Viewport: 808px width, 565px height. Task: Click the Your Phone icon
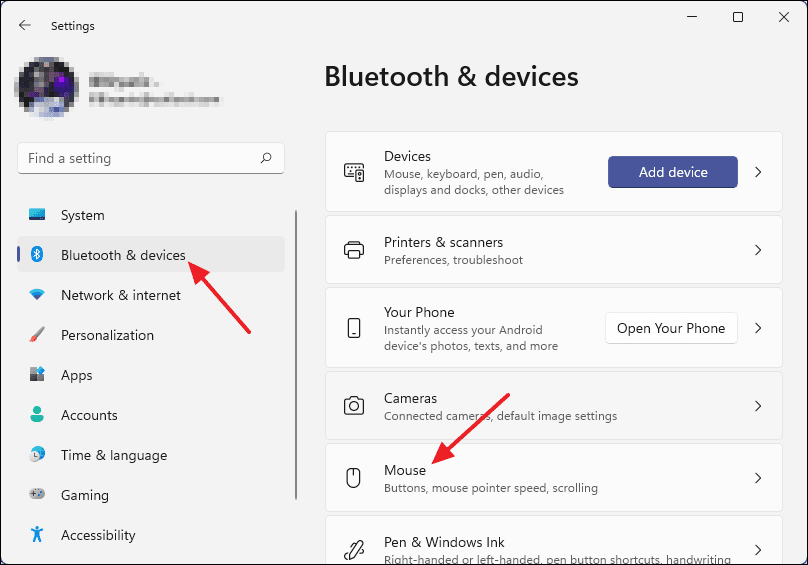(x=354, y=328)
